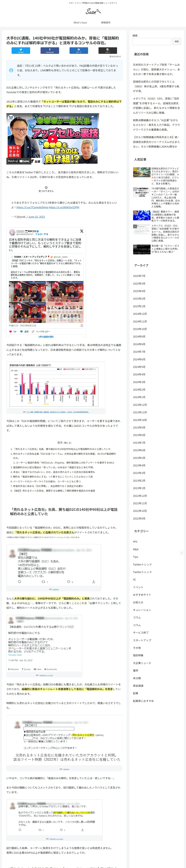Open recent post 田端信太郎氏との対談でゆとりくん
Viewport: 186px width, 868px height.
[156, 86]
